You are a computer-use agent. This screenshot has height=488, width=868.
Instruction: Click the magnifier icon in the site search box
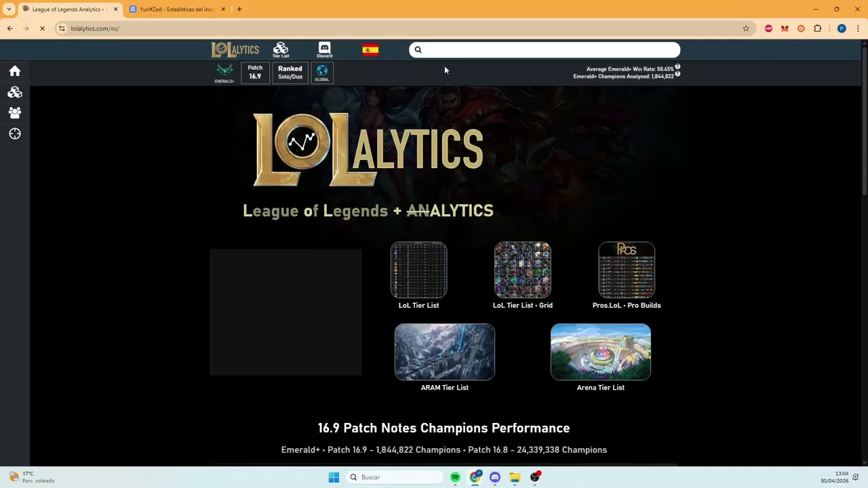pos(418,49)
